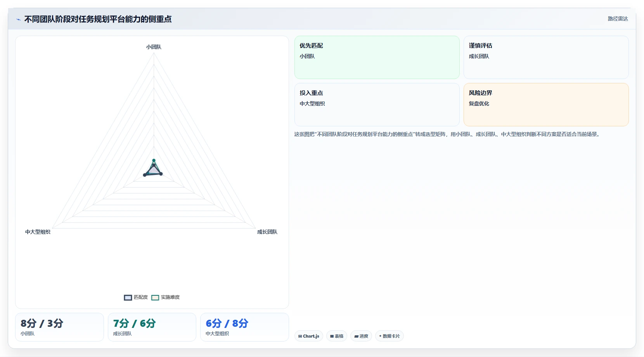Click 小团队 text in 优先匹配 card
644x357 pixels.
click(x=307, y=56)
